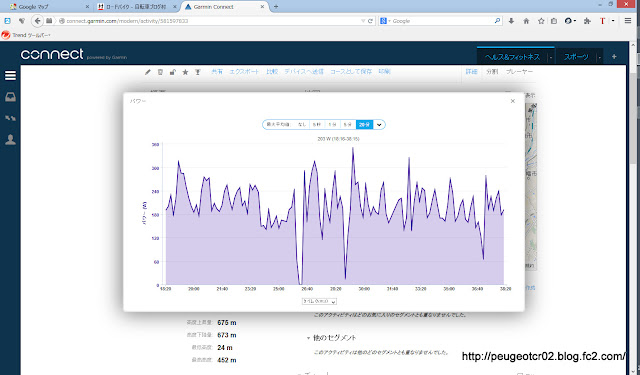This screenshot has height=375, width=640.
Task: Click the 452 m max elevation value
Action: click(x=227, y=360)
